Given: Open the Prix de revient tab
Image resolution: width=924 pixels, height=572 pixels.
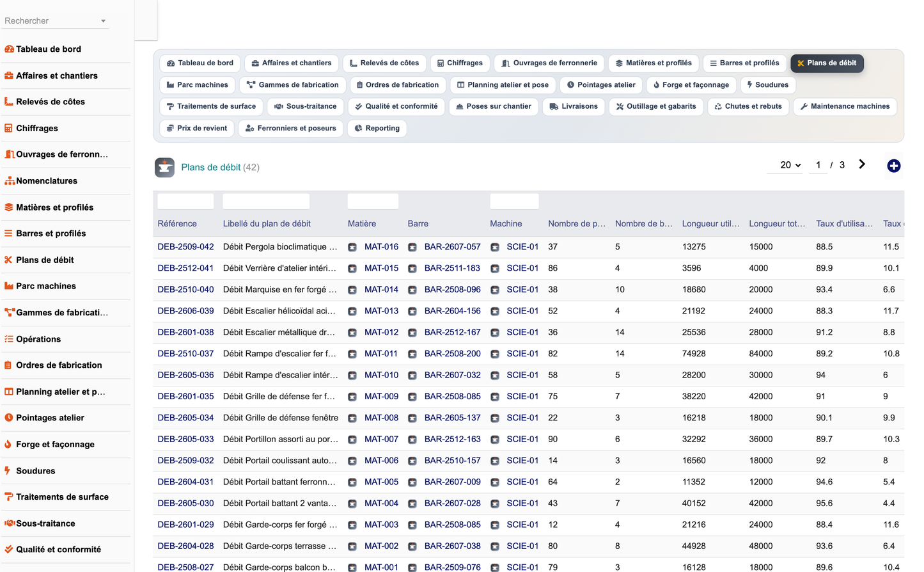Looking at the screenshot, I should click(x=196, y=129).
